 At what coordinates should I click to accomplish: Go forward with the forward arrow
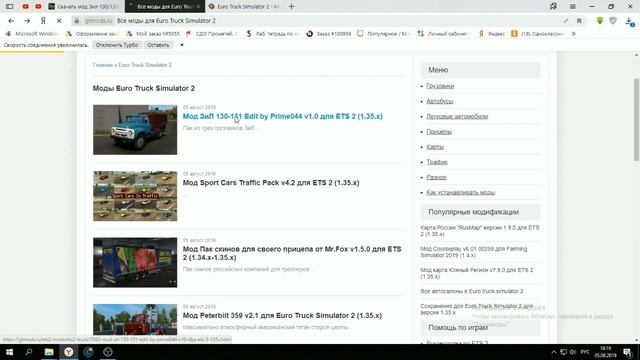pos(27,20)
